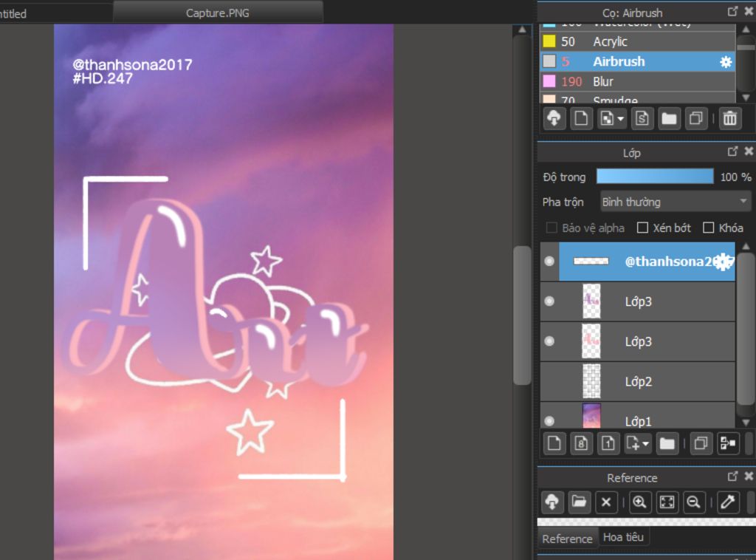Create a new layer folder
Screen dimensions: 756x560
coord(667,443)
